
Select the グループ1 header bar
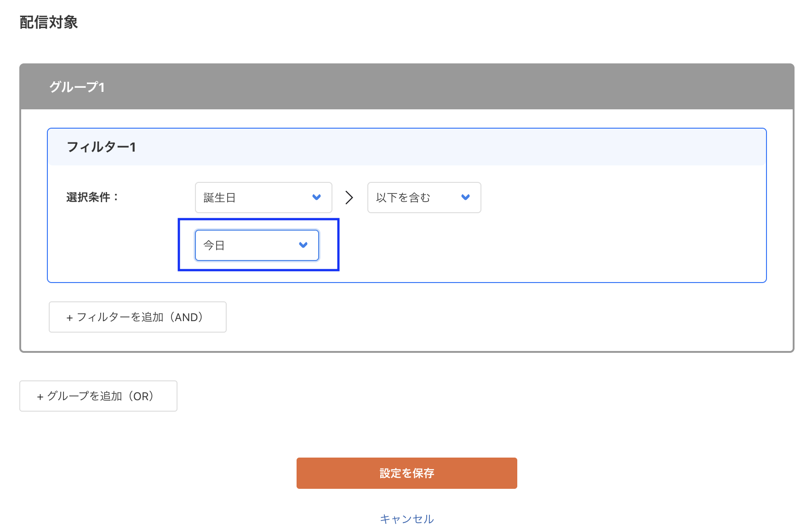[x=406, y=87]
